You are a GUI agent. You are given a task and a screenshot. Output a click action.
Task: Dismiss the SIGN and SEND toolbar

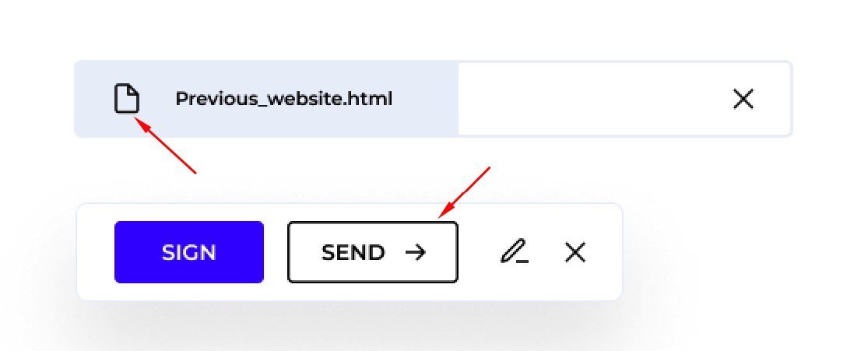click(x=575, y=252)
